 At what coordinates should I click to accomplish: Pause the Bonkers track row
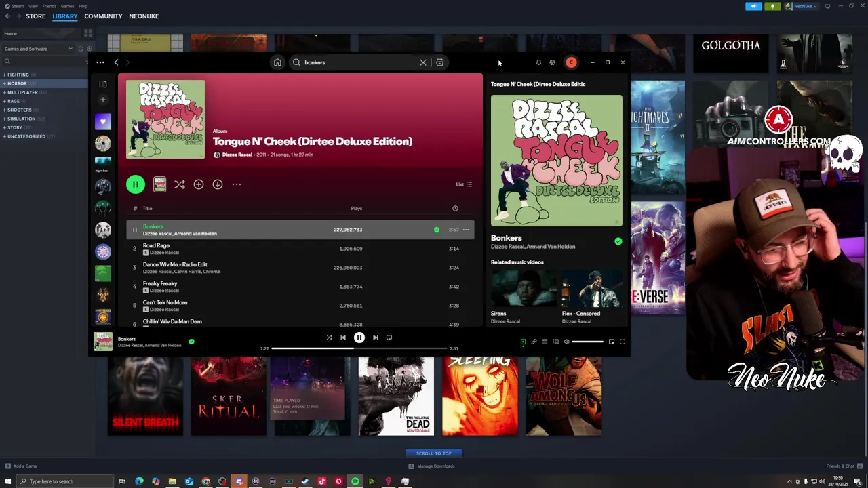134,230
